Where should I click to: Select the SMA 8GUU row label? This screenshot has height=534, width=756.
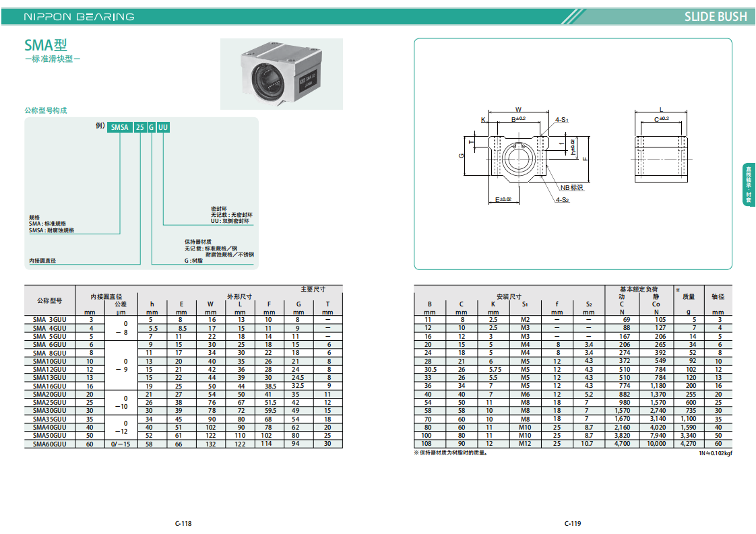pyautogui.click(x=50, y=354)
